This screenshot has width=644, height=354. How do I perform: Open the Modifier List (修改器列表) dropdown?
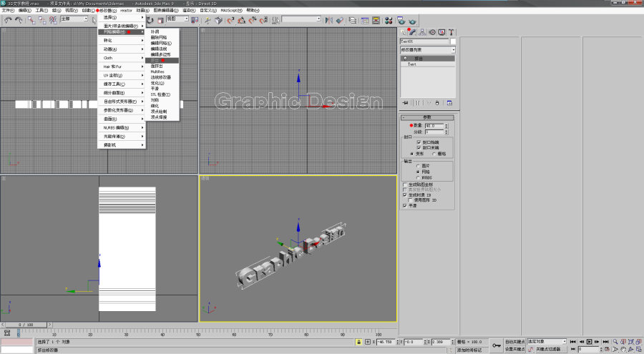click(x=428, y=49)
